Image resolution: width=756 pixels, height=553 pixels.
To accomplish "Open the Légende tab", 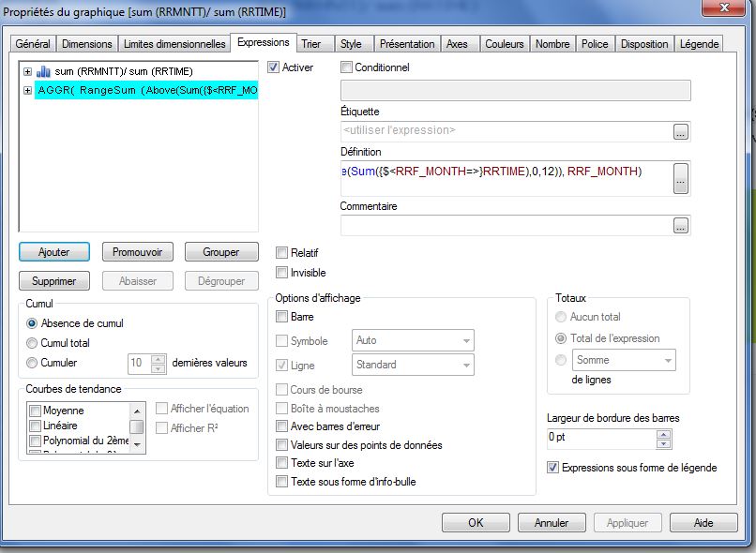I will 699,44.
